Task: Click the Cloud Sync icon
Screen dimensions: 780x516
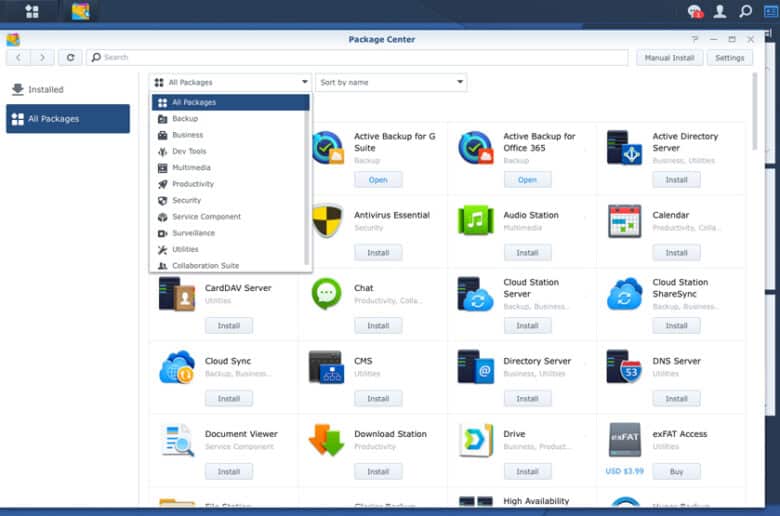Action: point(177,367)
